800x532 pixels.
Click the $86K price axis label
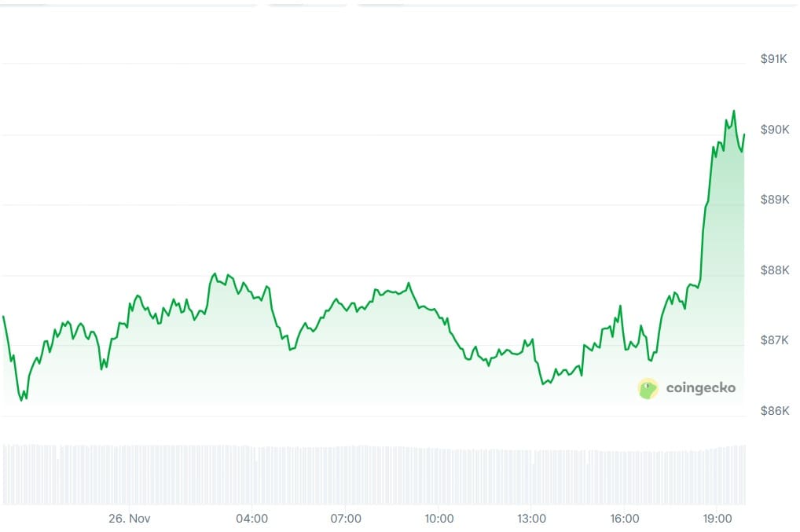pos(774,410)
